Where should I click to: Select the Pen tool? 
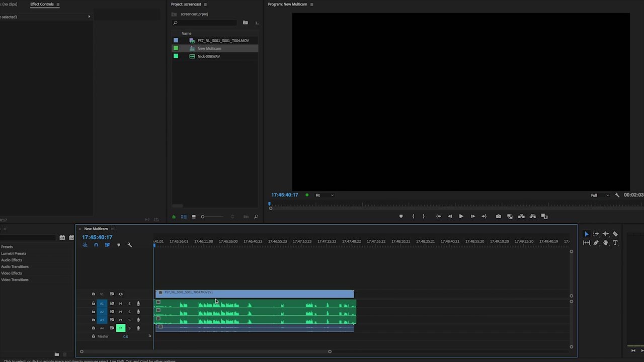point(596,243)
